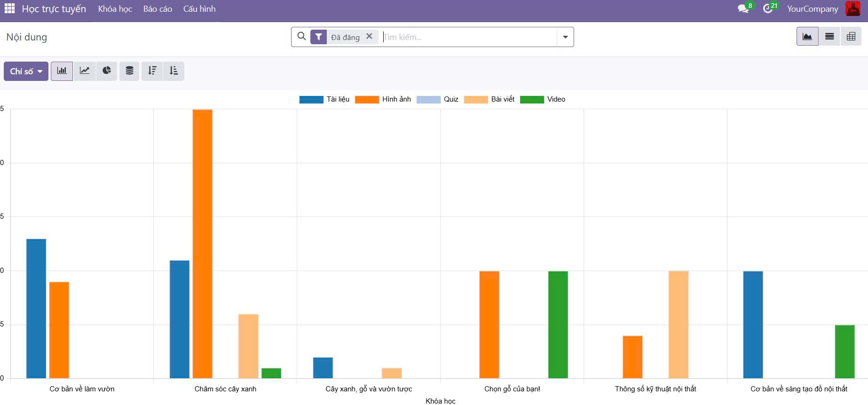Open the search options dropdown arrow
This screenshot has height=405, width=868.
tap(565, 37)
